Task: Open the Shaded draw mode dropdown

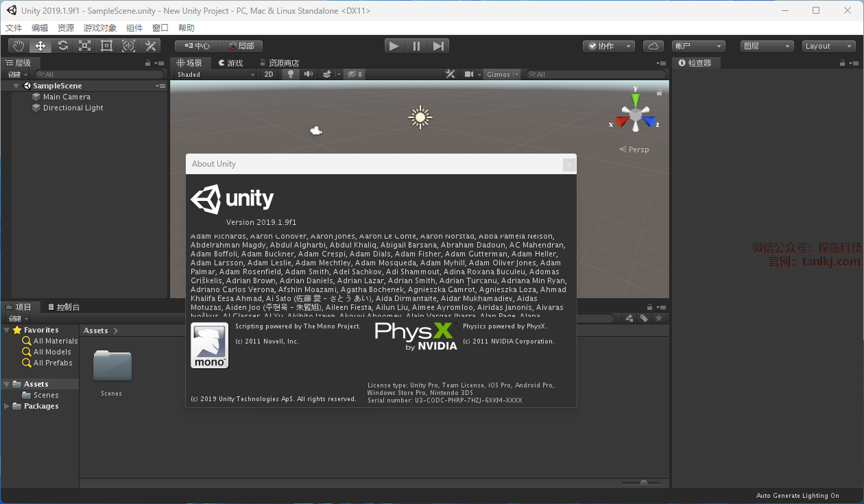Action: pos(215,74)
